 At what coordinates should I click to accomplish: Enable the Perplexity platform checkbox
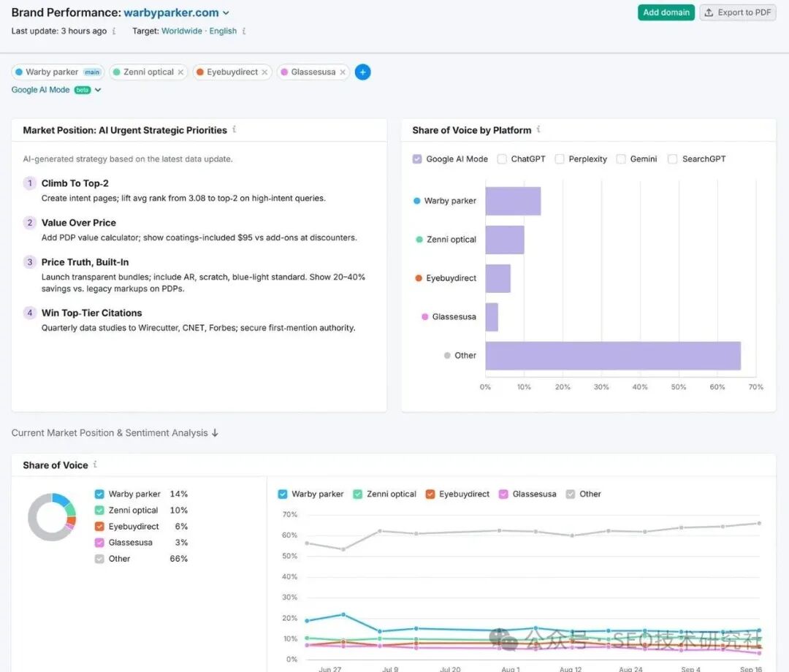pos(560,159)
